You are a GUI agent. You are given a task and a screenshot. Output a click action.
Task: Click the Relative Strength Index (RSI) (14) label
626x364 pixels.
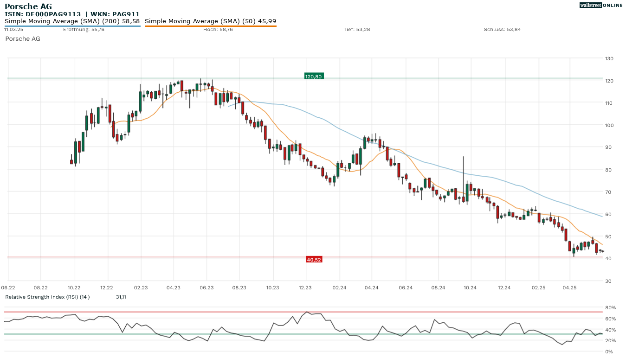pos(47,297)
